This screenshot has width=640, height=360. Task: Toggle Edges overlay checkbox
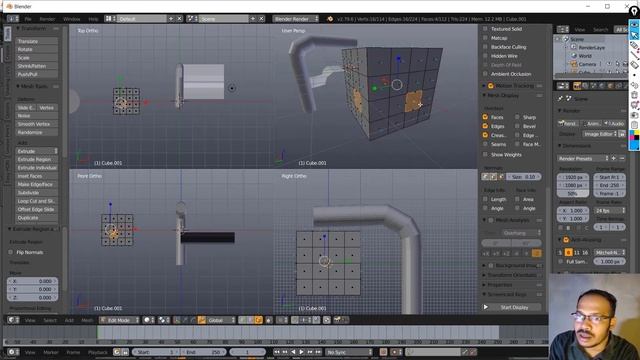485,126
